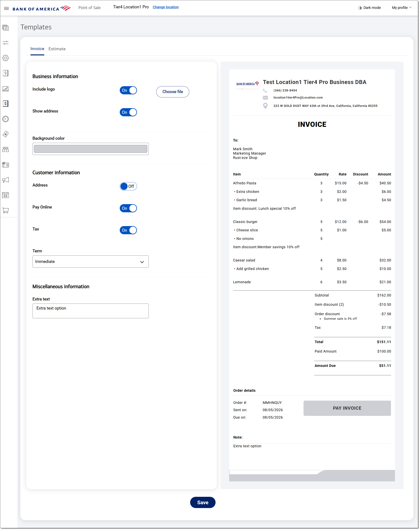This screenshot has width=420, height=530.
Task: Click the email location1tier4Pro@Location.com
Action: [x=298, y=98]
